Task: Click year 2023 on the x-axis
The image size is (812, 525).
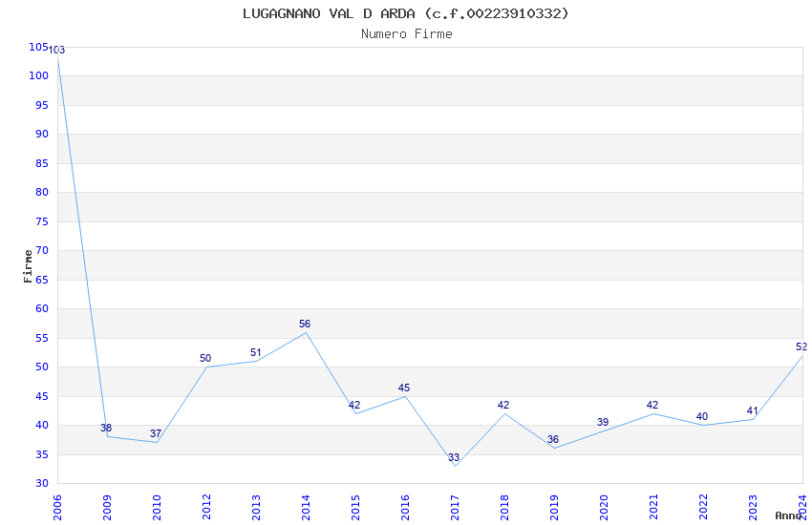Action: 754,508
